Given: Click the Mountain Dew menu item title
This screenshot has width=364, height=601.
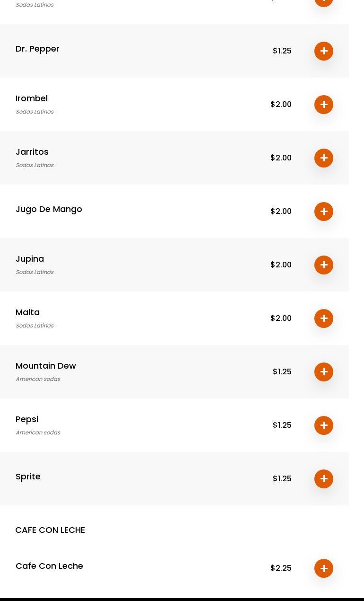Looking at the screenshot, I should tap(46, 366).
